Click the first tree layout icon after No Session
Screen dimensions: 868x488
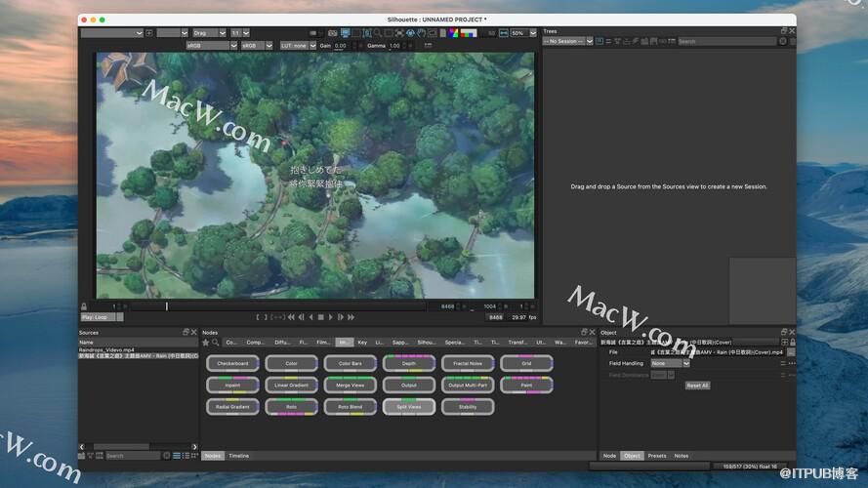(x=599, y=41)
